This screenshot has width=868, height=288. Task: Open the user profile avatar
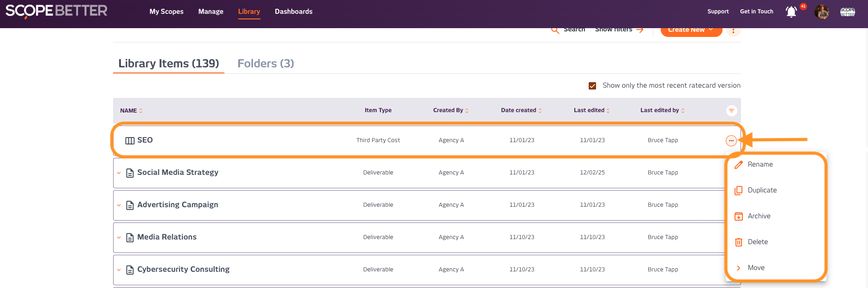[x=821, y=12]
